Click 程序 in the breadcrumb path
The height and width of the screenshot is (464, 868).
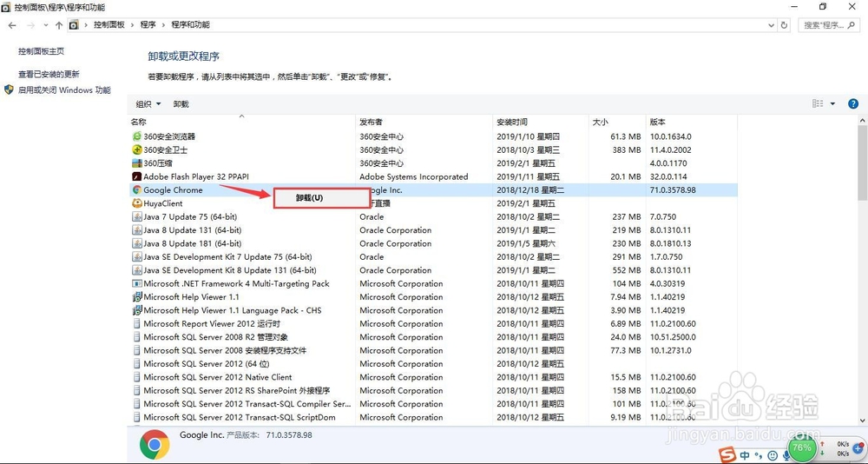tap(148, 25)
